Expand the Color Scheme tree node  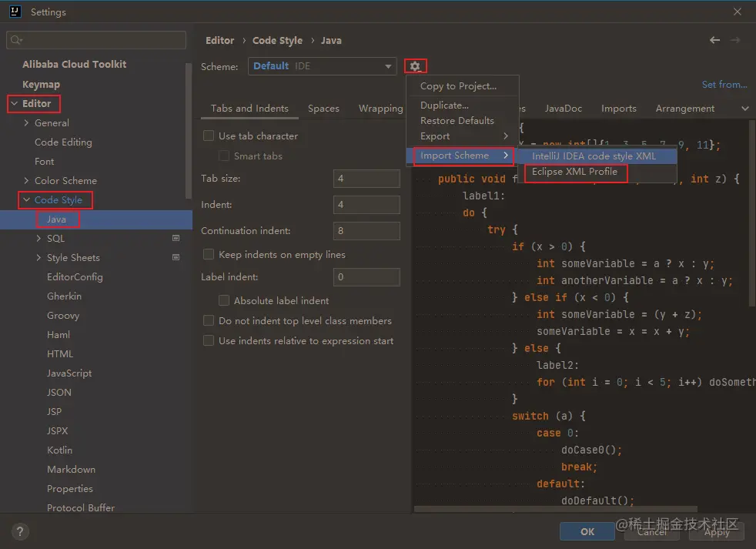pyautogui.click(x=26, y=180)
